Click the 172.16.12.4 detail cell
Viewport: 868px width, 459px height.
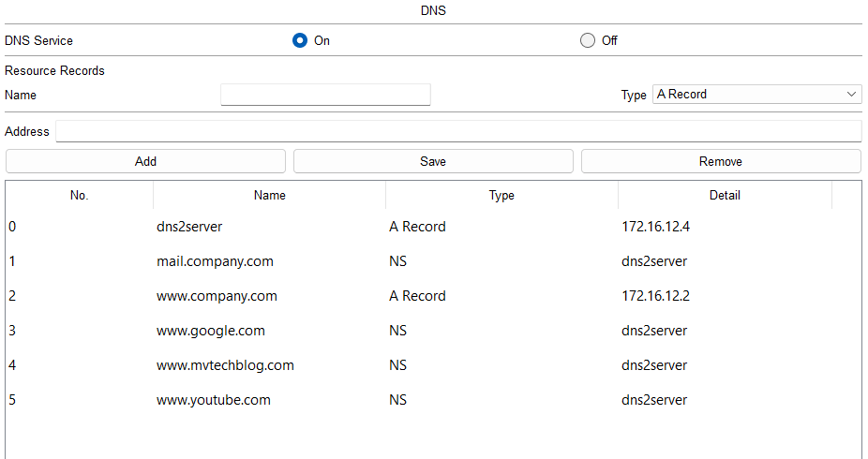(x=655, y=227)
